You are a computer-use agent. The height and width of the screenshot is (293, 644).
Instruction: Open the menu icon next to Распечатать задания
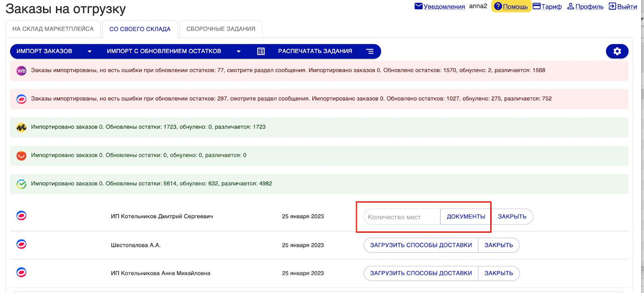pos(370,51)
